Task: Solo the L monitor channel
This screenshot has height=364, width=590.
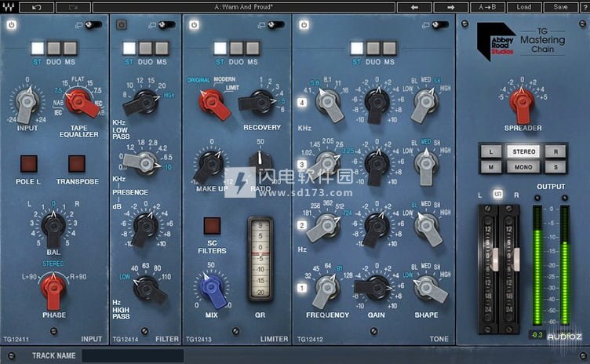Action: pyautogui.click(x=491, y=151)
